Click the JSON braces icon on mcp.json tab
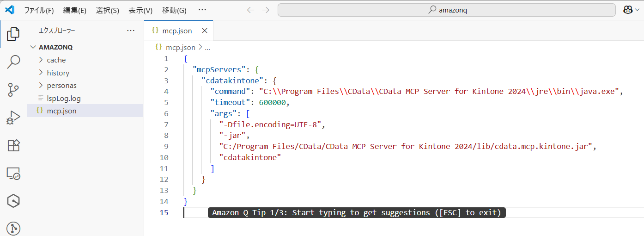 (155, 31)
